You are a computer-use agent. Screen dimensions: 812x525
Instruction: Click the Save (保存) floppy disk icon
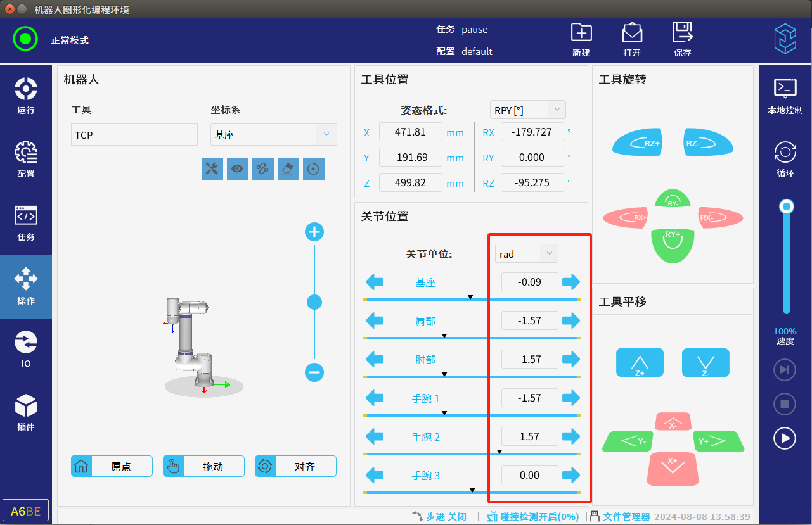(x=683, y=33)
